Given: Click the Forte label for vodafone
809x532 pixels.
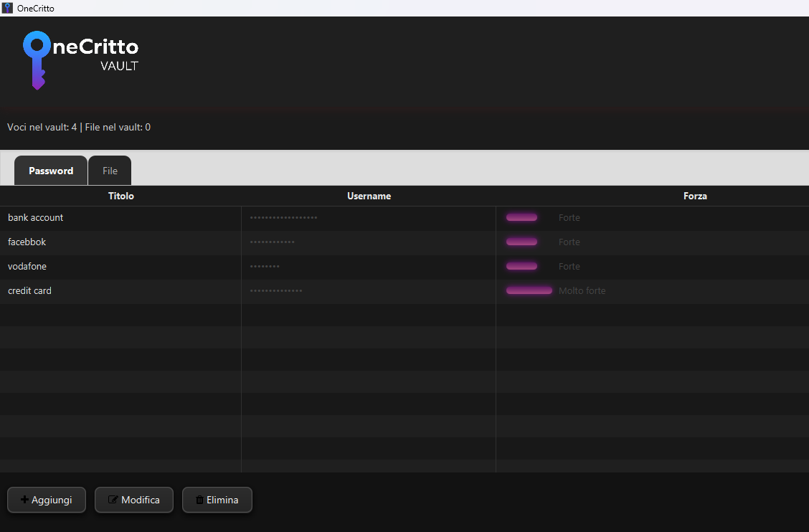Looking at the screenshot, I should point(569,266).
